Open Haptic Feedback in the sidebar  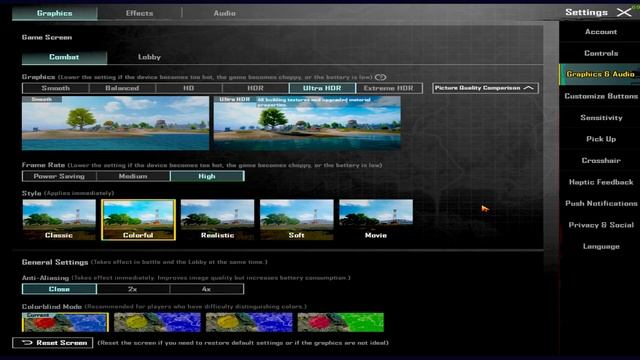click(x=600, y=182)
